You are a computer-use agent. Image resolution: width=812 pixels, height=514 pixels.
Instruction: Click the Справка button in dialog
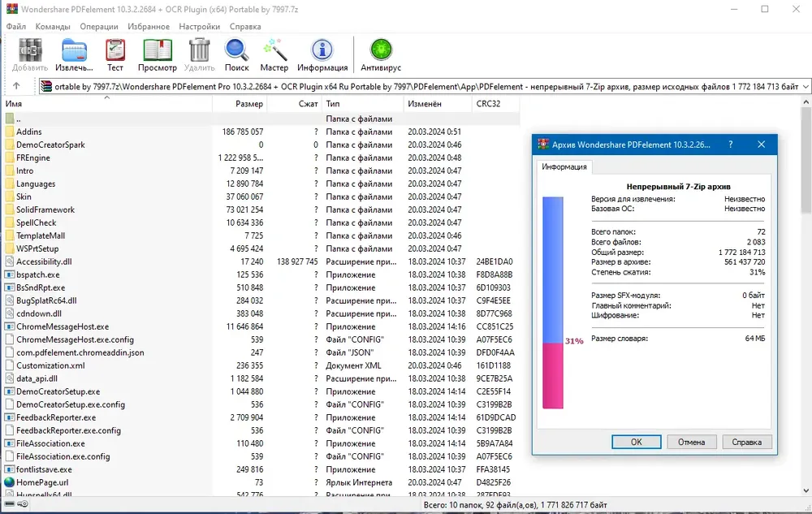[746, 442]
